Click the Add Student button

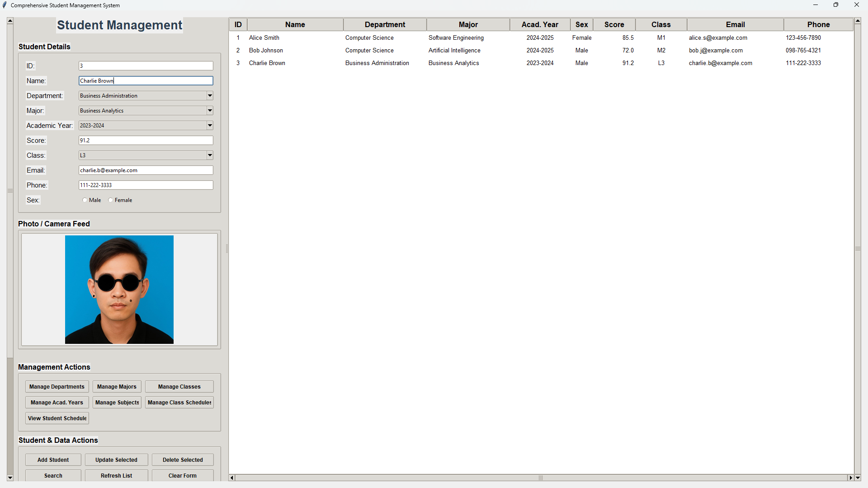tap(53, 460)
